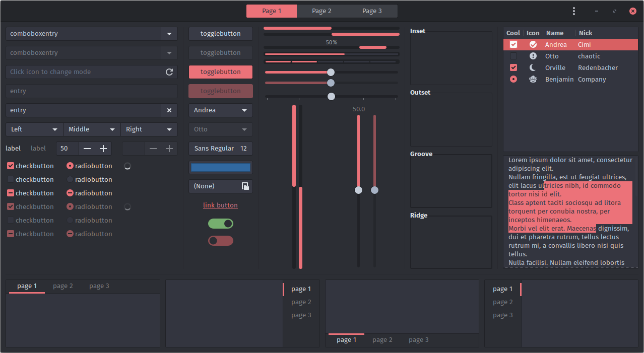
Task: Click the spin box value 50
Action: (68, 149)
